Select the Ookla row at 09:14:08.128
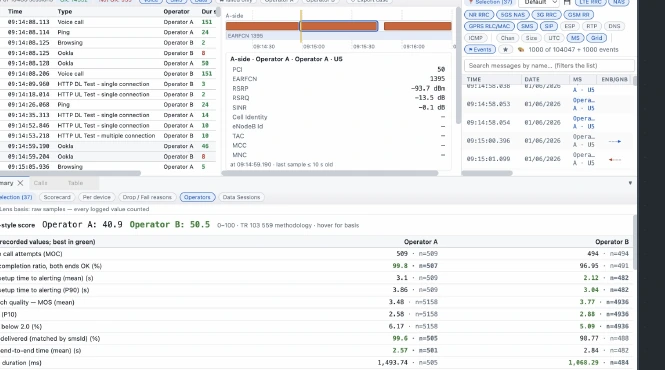The image size is (665, 370). coord(108,63)
